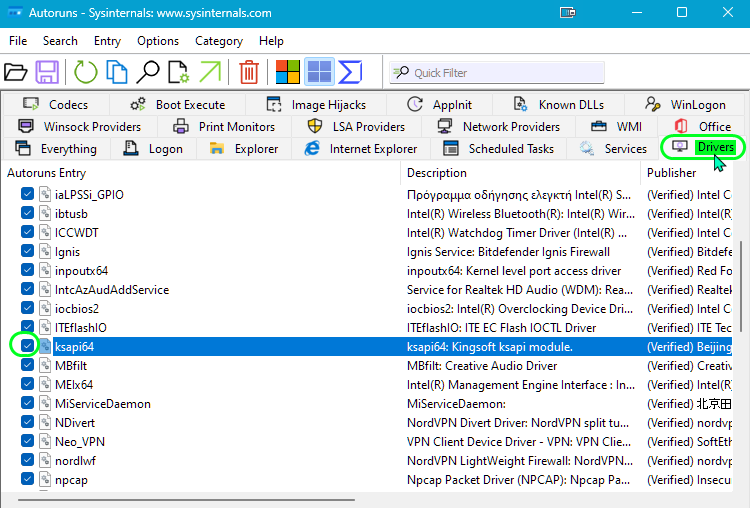Switch to the Winsock Providers tab
The height and width of the screenshot is (508, 750).
coord(80,126)
